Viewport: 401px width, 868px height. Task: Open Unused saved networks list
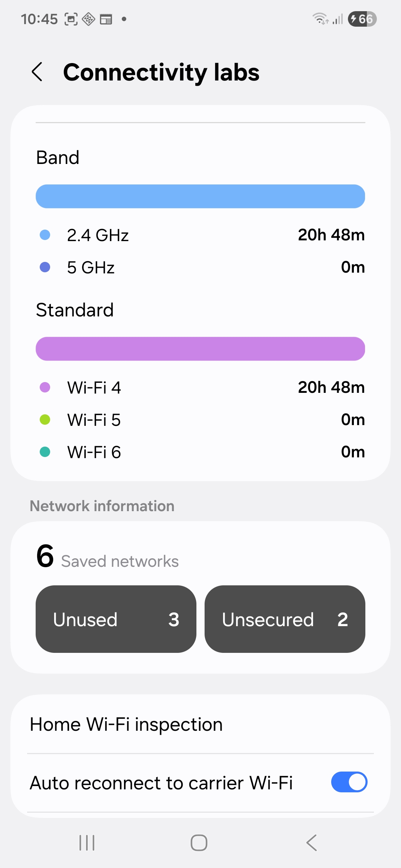click(x=116, y=619)
